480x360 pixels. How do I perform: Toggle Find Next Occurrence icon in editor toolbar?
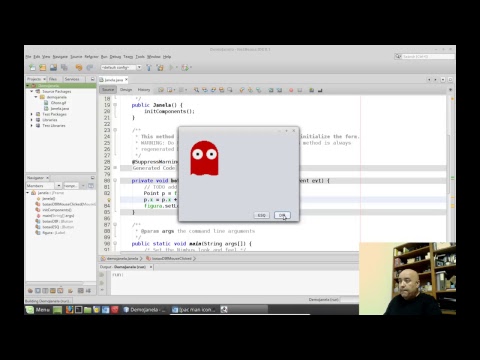click(213, 90)
